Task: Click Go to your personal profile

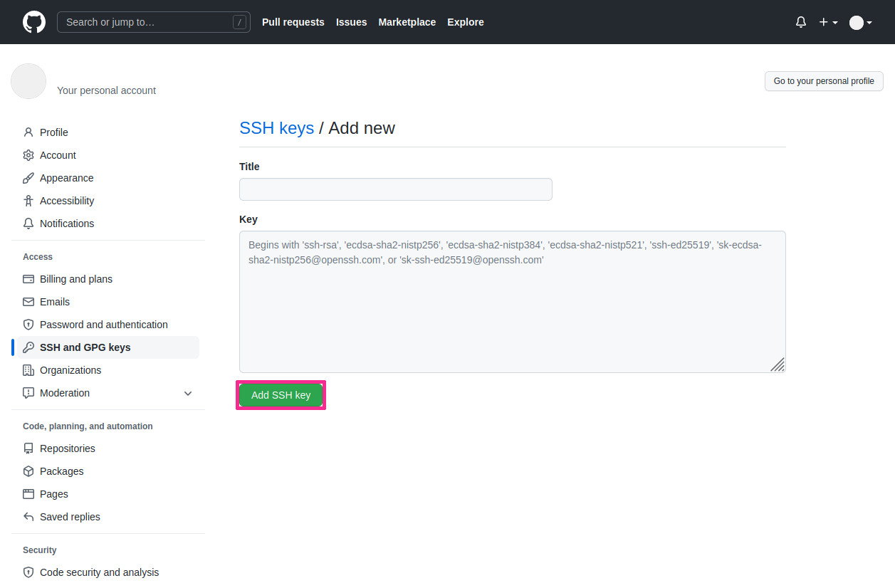Action: point(824,81)
